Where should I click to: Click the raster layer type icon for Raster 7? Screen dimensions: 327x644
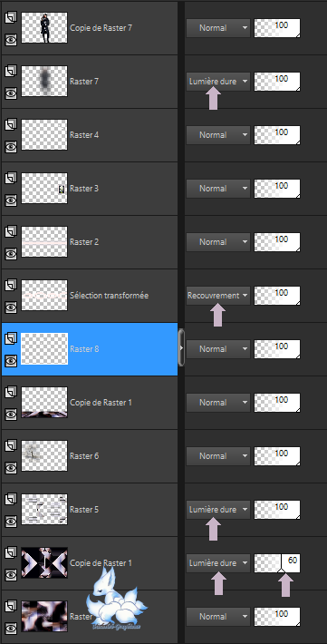(10, 71)
